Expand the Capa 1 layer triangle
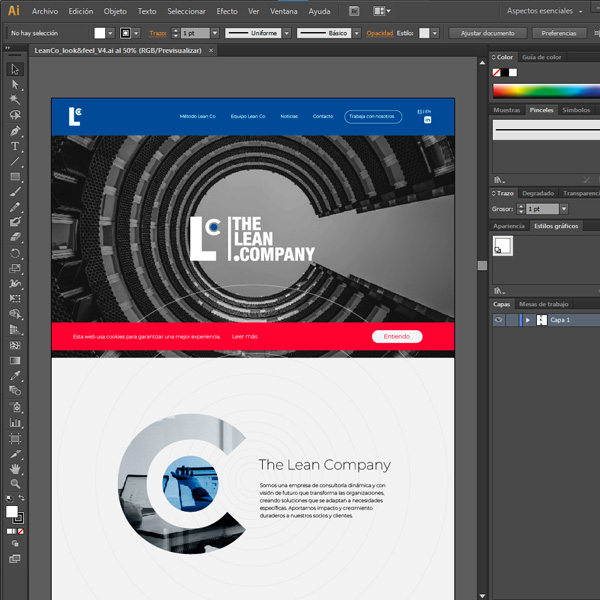Screen dimensions: 600x600 coord(528,320)
